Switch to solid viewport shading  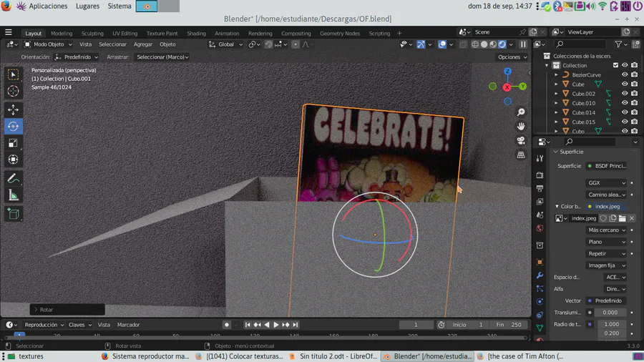pos(484,44)
